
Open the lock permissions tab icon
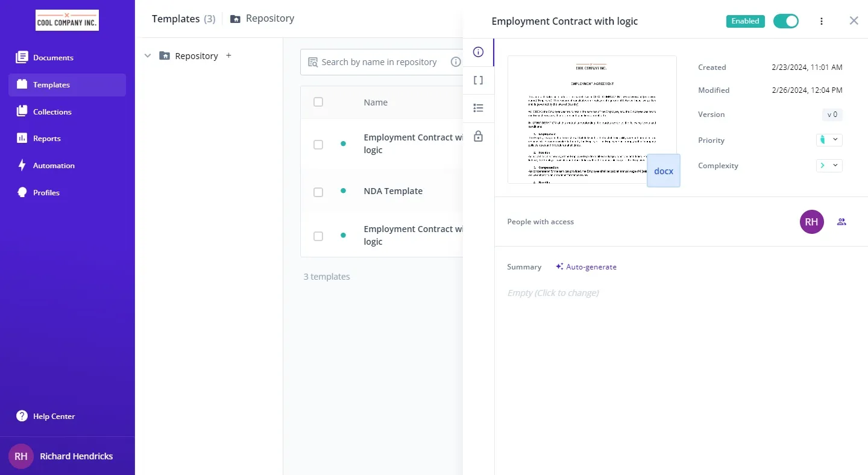coord(478,136)
